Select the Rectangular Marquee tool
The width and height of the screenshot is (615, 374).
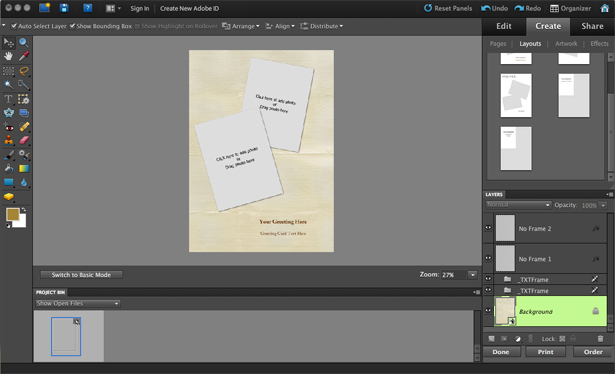pyautogui.click(x=8, y=71)
